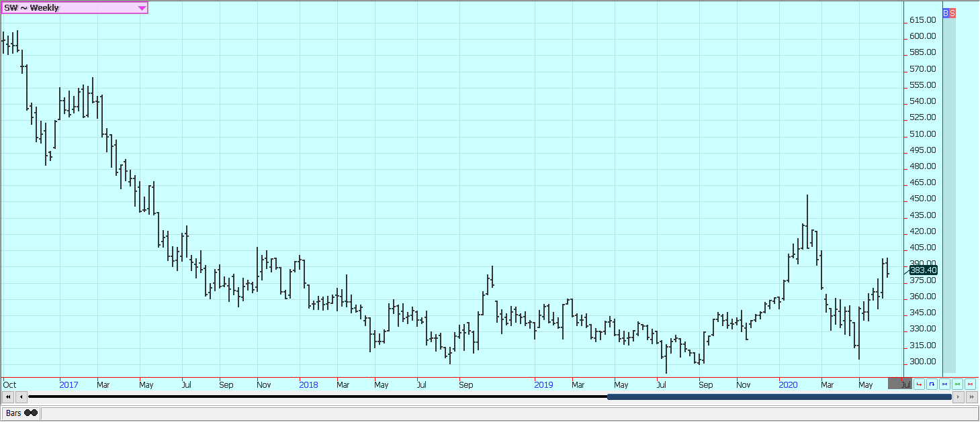Jump to chart end with double-right arrow
Viewport: 980px width, 422px height.
972,397
